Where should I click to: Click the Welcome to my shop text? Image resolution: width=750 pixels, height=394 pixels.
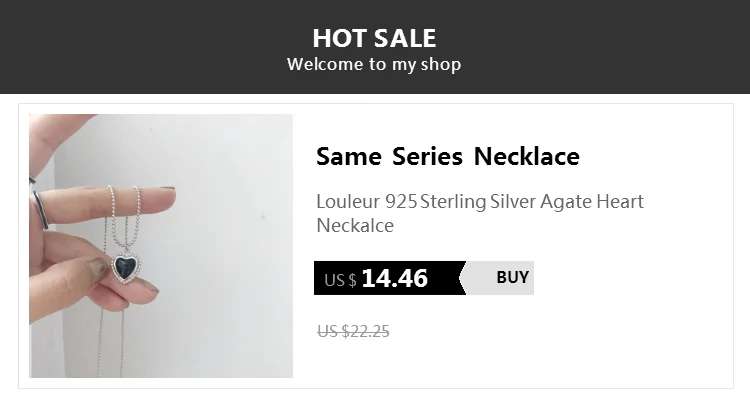pyautogui.click(x=374, y=64)
